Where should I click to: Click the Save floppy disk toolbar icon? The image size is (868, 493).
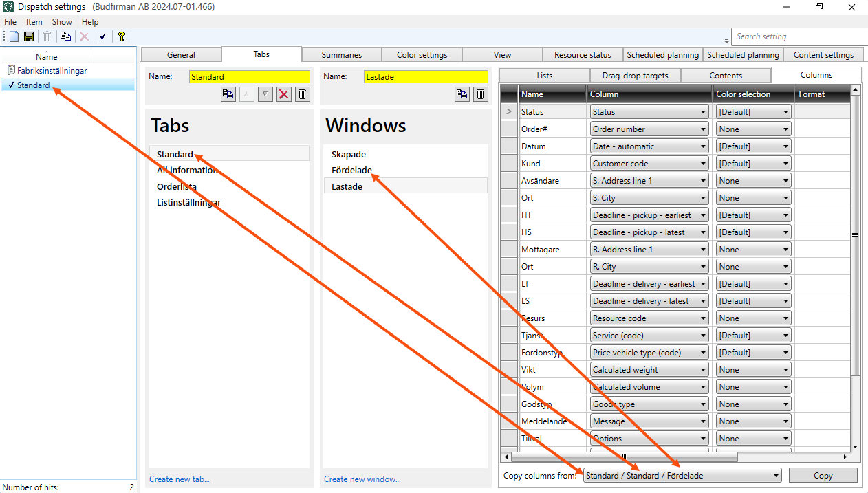point(29,36)
